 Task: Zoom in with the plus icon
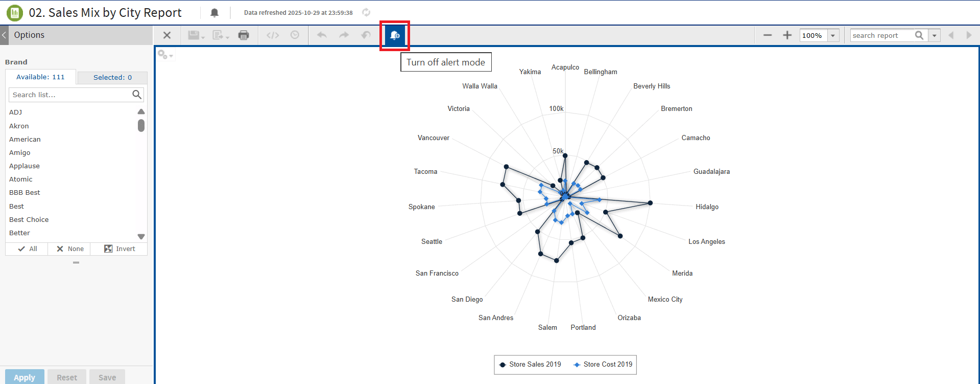click(787, 35)
